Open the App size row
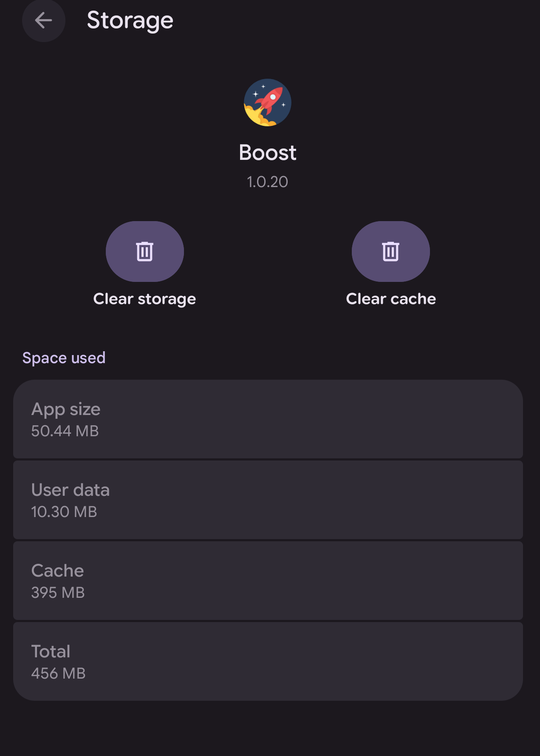 268,419
